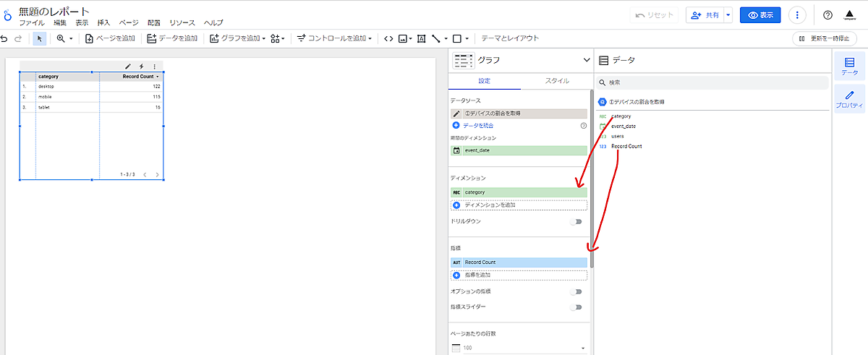868x355 pixels.
Task: Turn on the オプションの指標 switch
Action: click(x=576, y=291)
